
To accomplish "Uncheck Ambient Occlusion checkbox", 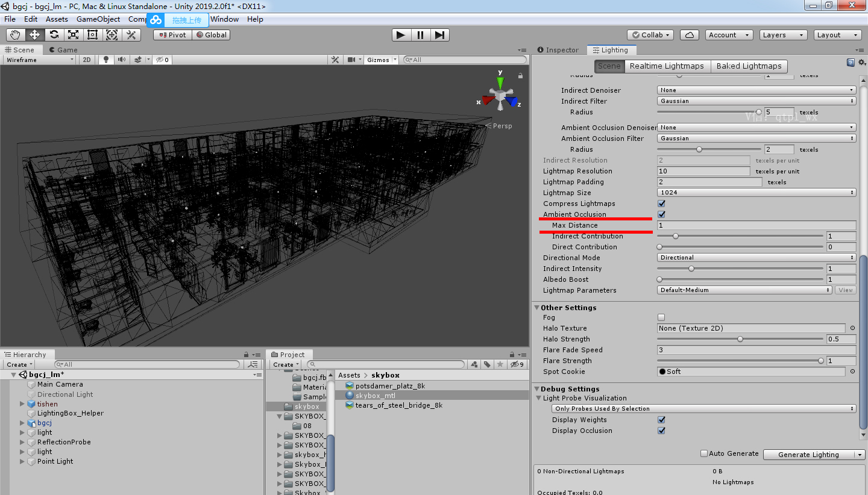I will pyautogui.click(x=661, y=214).
